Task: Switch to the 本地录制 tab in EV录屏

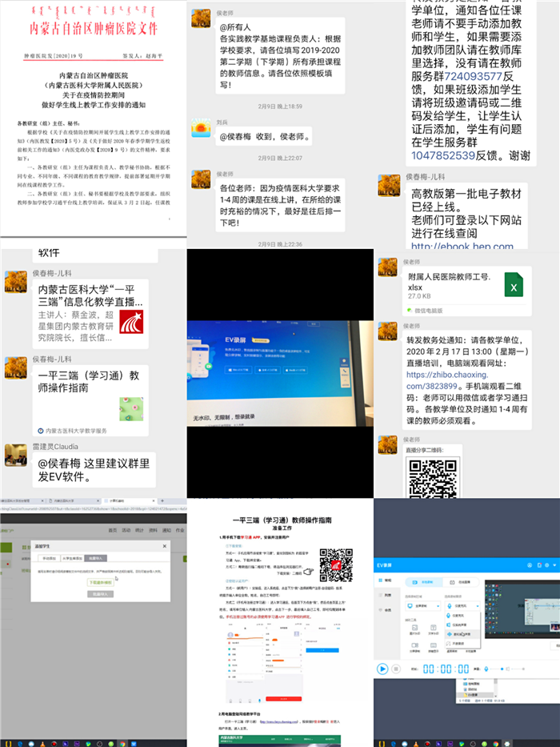Action: coord(424,582)
